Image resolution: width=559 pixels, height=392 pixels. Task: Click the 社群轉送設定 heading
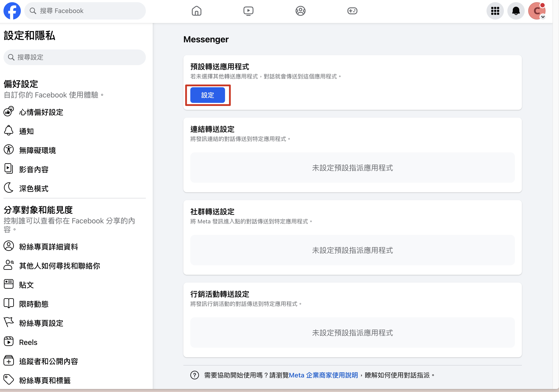212,212
